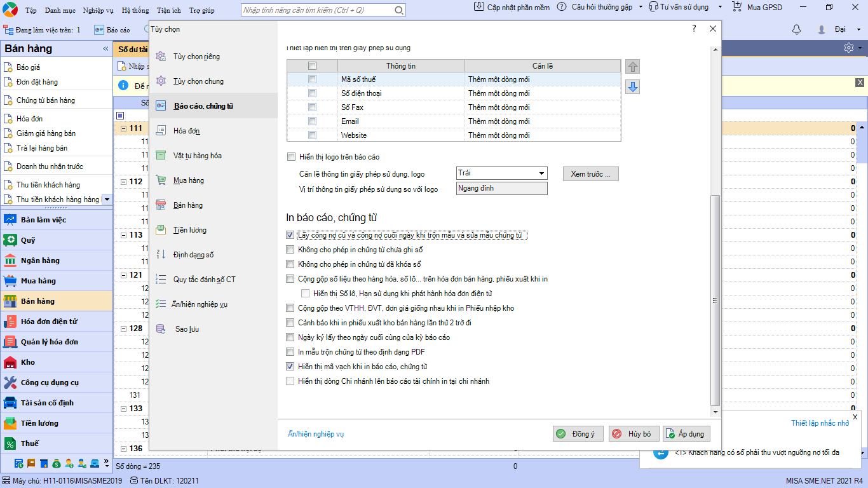The height and width of the screenshot is (488, 868).
Task: Click the dialog help question mark
Action: 694,29
